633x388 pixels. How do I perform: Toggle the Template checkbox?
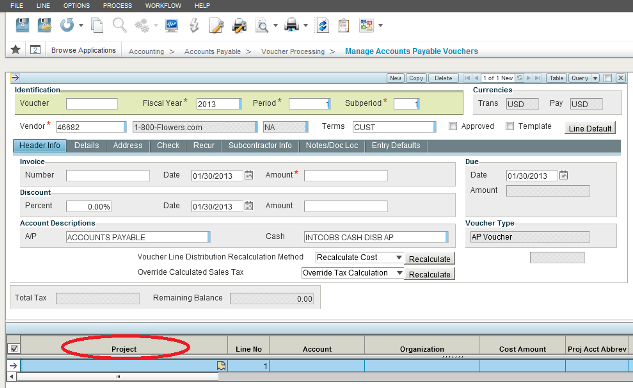pyautogui.click(x=510, y=126)
